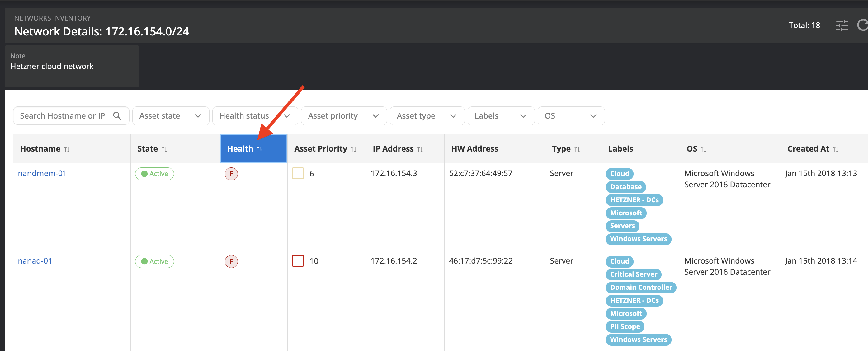Image resolution: width=868 pixels, height=351 pixels.
Task: Click the F health badge for nandmem-01
Action: click(231, 174)
